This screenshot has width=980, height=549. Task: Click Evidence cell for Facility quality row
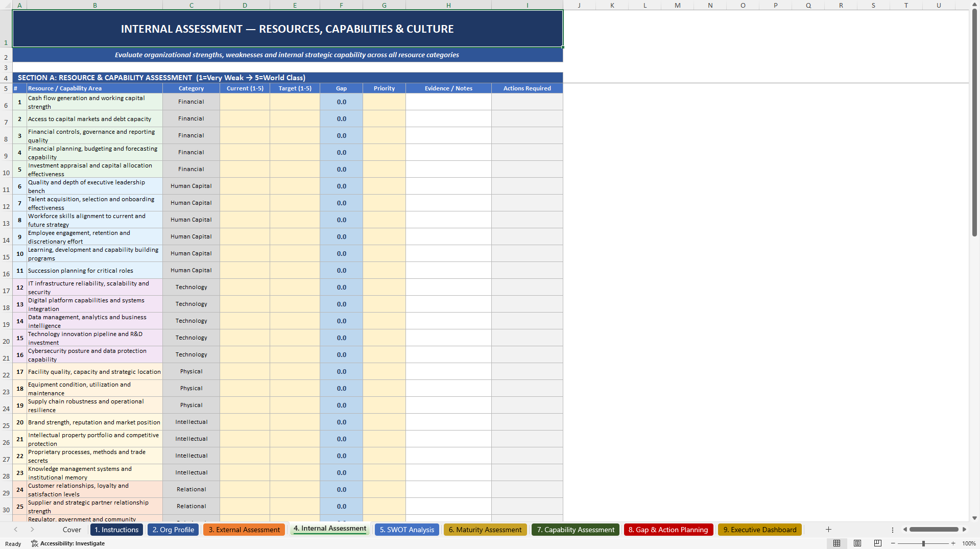click(448, 371)
